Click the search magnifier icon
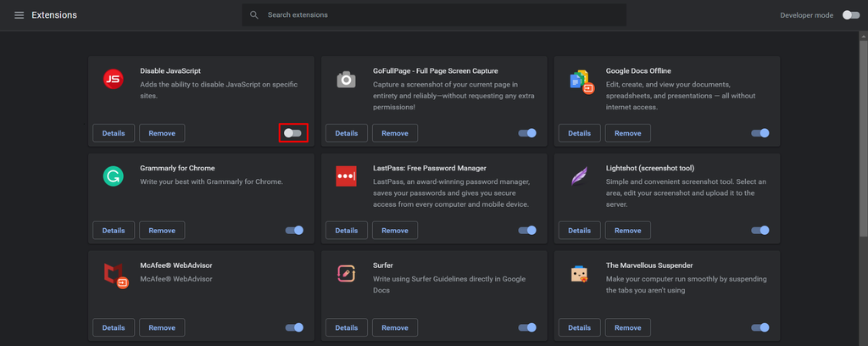Image resolution: width=868 pixels, height=346 pixels. (x=254, y=15)
